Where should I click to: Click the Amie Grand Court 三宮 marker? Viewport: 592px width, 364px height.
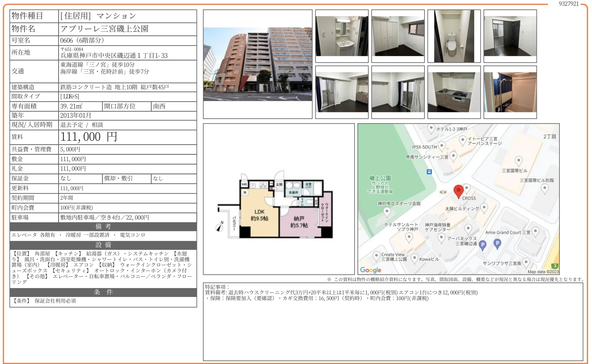(x=535, y=231)
